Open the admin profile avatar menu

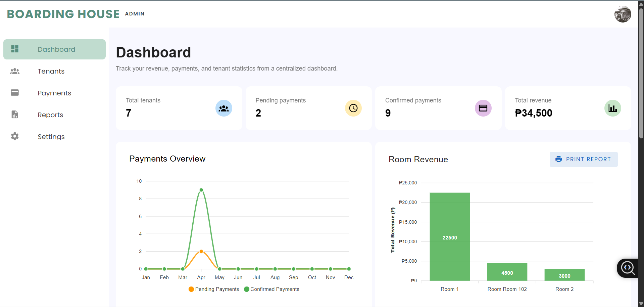pos(623,14)
